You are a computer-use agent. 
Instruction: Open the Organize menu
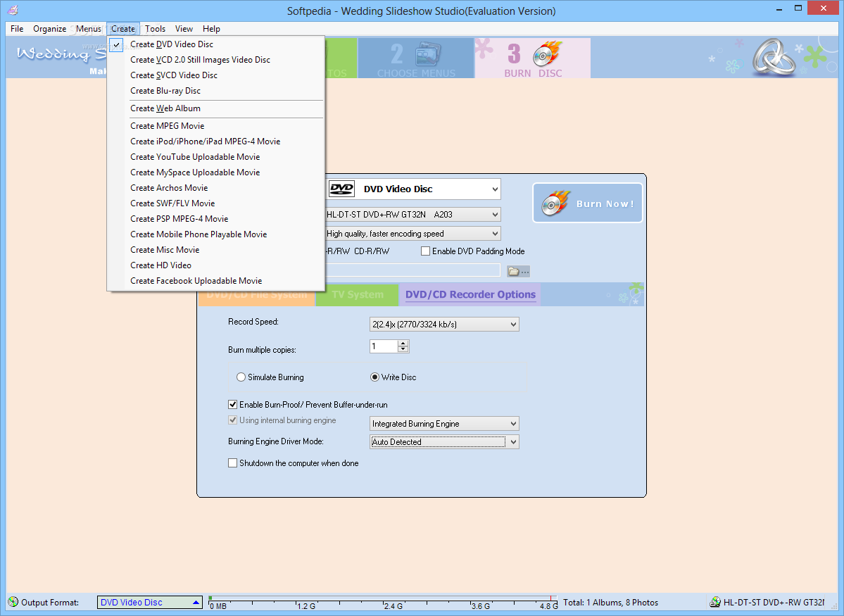pyautogui.click(x=49, y=29)
